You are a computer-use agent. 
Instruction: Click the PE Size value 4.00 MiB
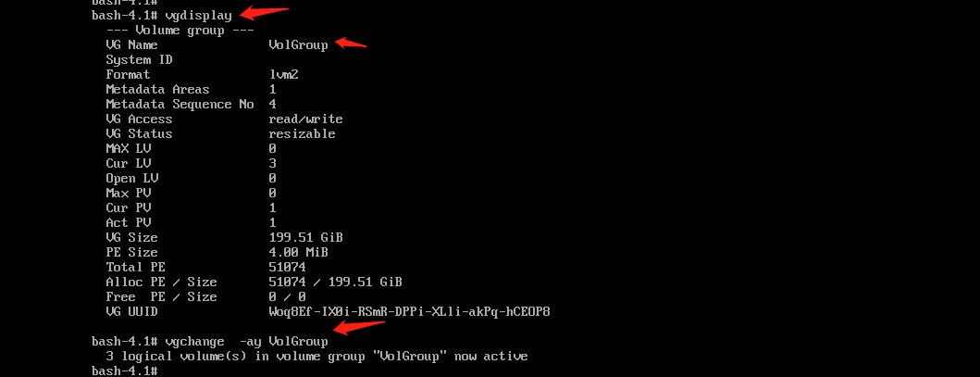click(x=298, y=253)
